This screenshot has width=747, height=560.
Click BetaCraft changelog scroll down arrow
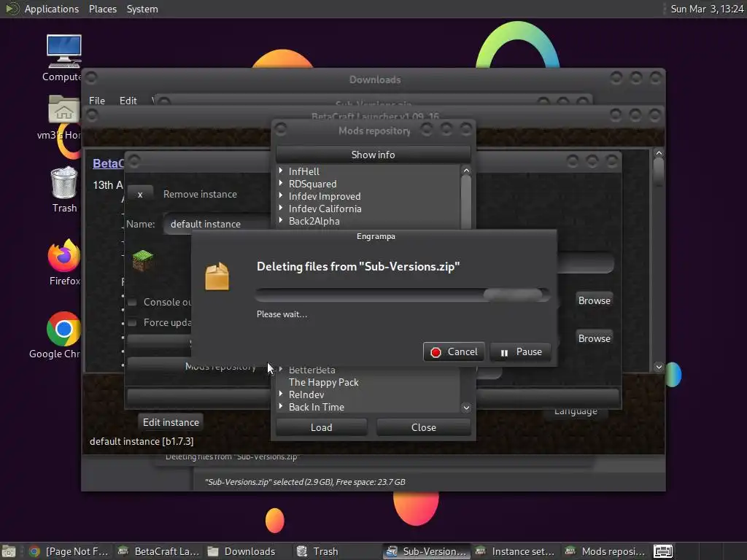tap(659, 367)
